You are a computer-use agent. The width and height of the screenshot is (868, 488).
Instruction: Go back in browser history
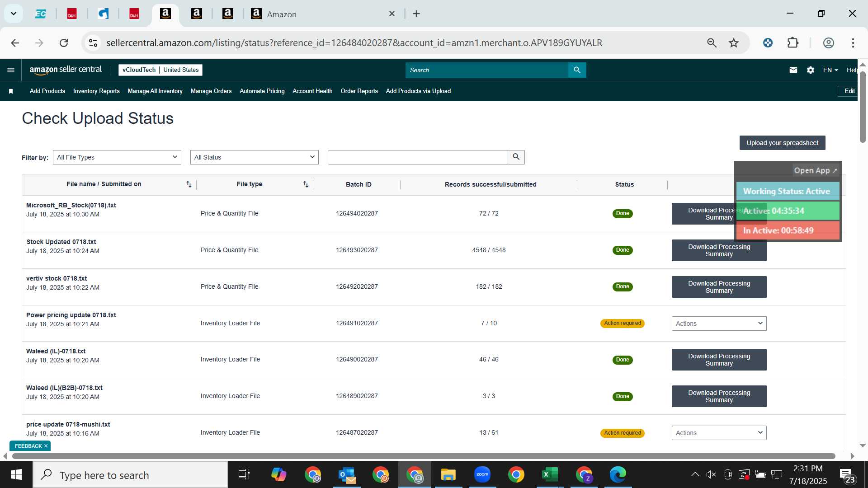click(15, 43)
